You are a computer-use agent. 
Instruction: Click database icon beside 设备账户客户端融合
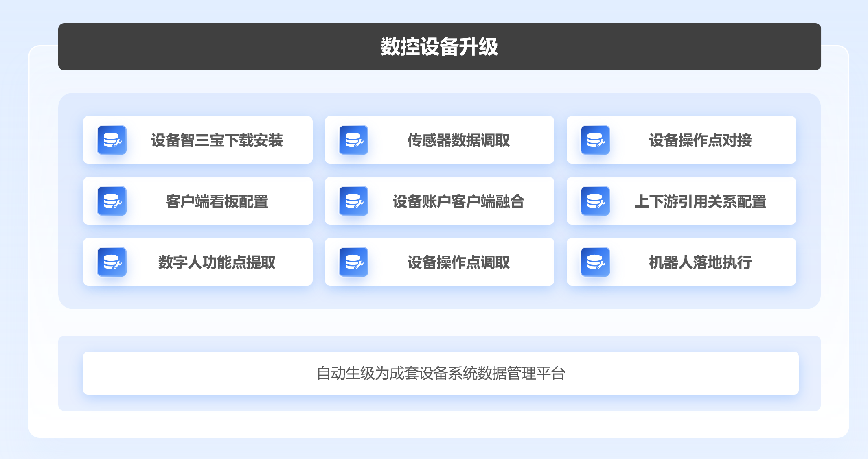pyautogui.click(x=353, y=201)
